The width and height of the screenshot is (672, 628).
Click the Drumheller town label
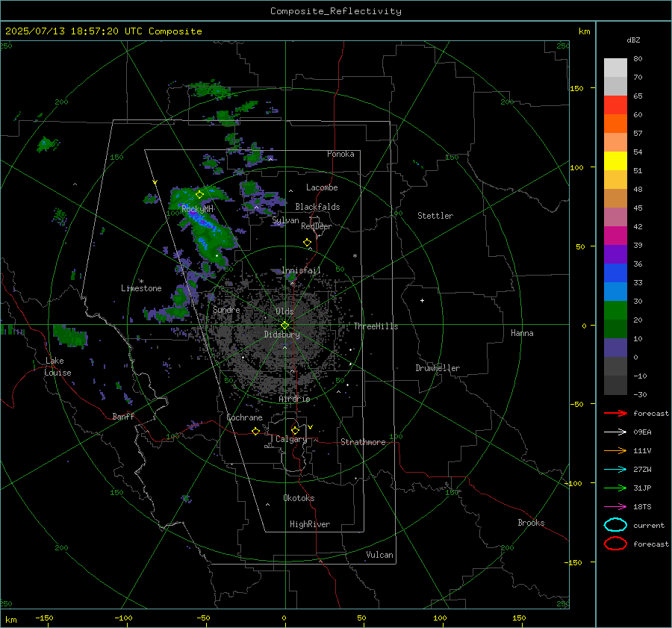[438, 368]
